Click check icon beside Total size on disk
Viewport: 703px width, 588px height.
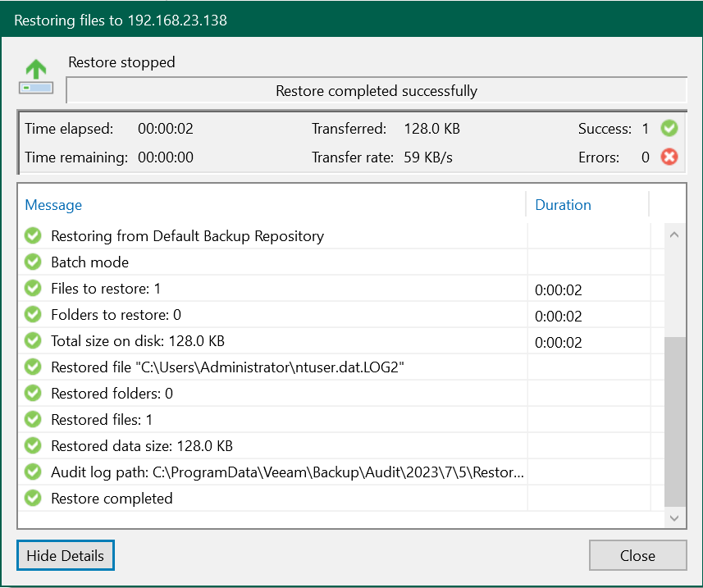pos(33,340)
